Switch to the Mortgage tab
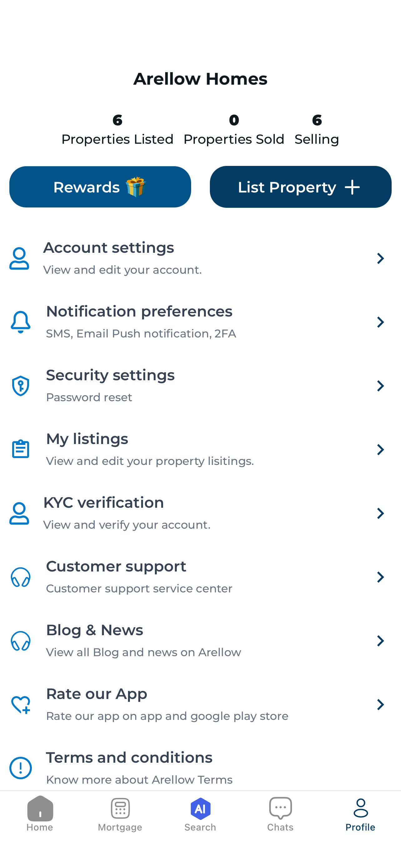 [x=120, y=814]
